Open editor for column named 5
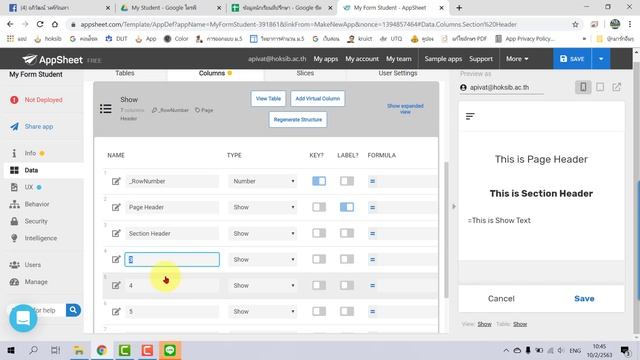The image size is (640, 360). tap(116, 311)
